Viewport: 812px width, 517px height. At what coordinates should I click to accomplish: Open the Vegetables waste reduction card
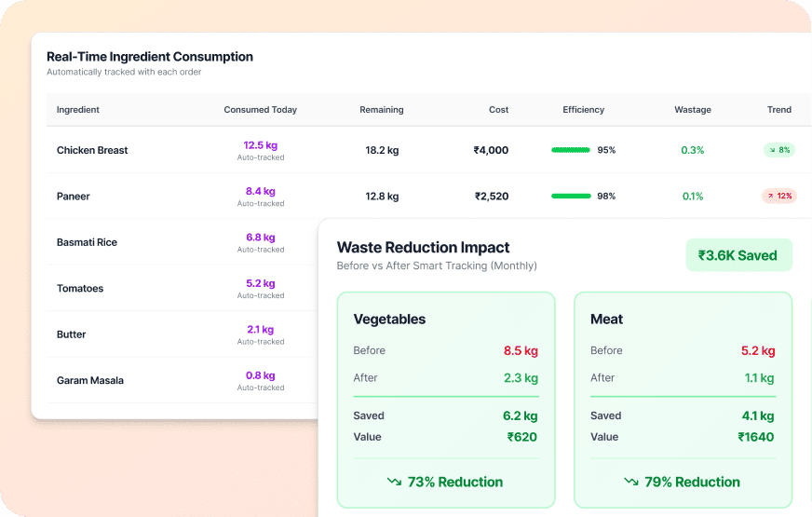pyautogui.click(x=446, y=401)
